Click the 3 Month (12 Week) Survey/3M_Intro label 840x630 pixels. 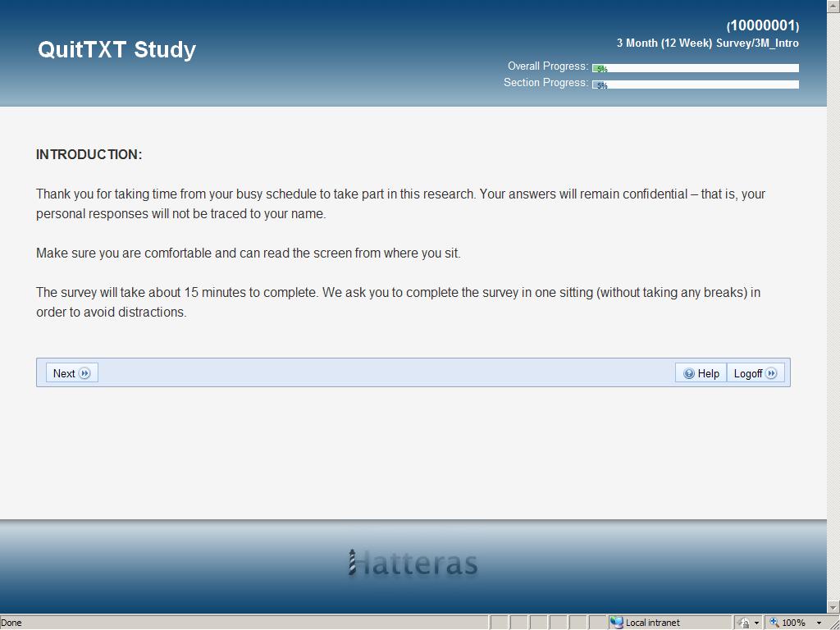707,43
